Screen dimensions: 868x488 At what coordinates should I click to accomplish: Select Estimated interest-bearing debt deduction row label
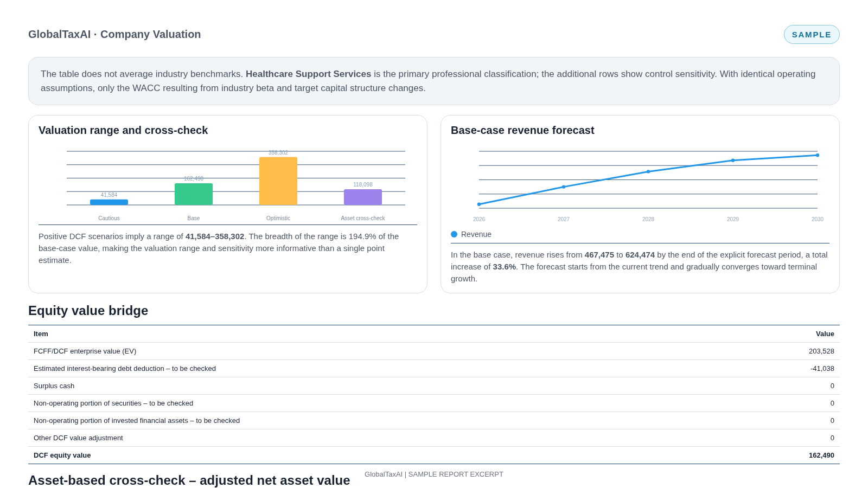click(x=125, y=369)
